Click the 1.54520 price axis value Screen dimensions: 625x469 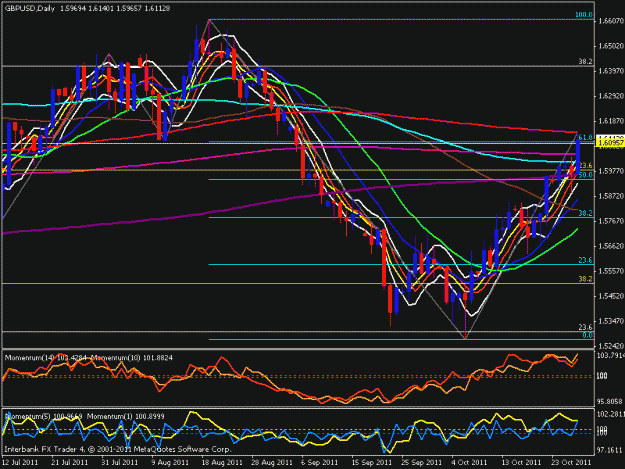[611, 296]
